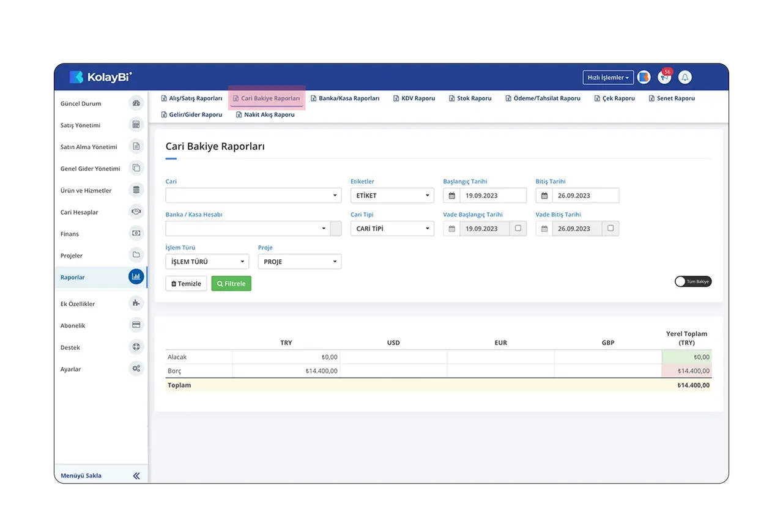The image size is (783, 532).
Task: Open announcements icon with 56 badge
Action: click(x=664, y=77)
